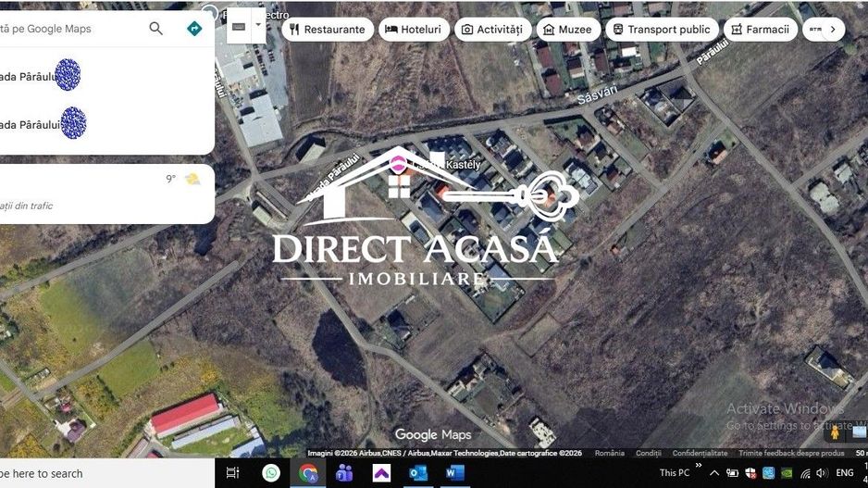Open the Wi-Fi network tray icon

coord(805,473)
